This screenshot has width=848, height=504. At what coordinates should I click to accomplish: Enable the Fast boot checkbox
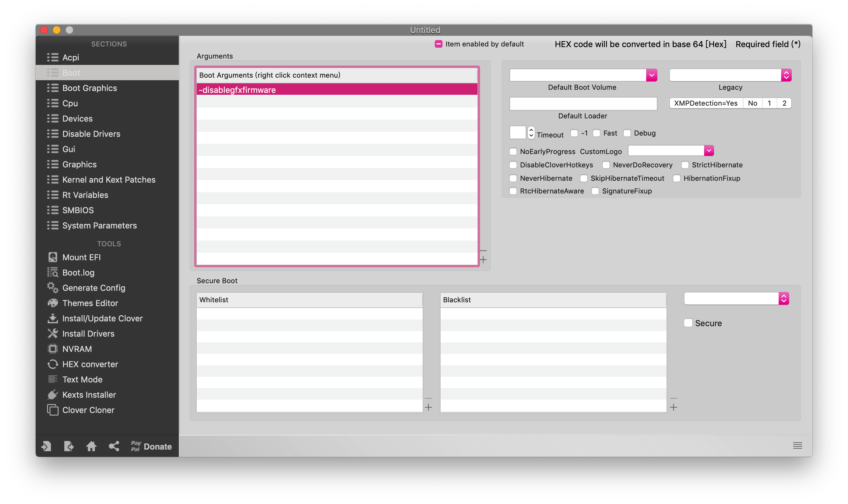click(596, 133)
